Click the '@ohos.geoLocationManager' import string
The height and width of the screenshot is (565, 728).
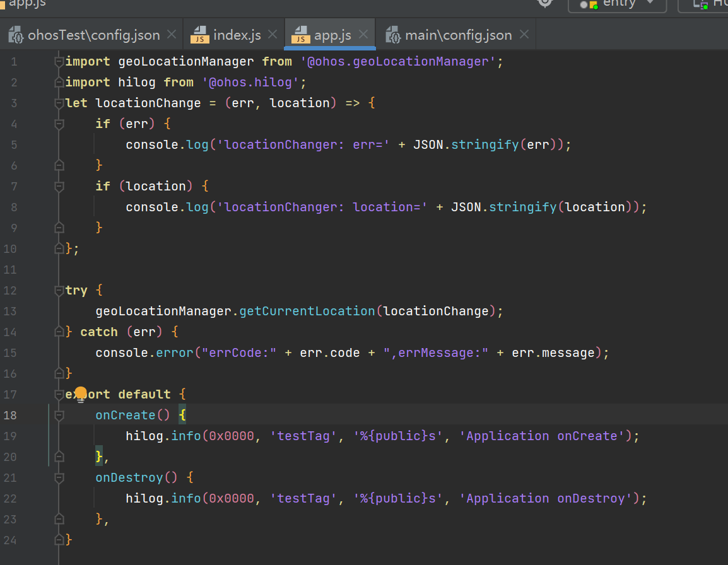398,61
